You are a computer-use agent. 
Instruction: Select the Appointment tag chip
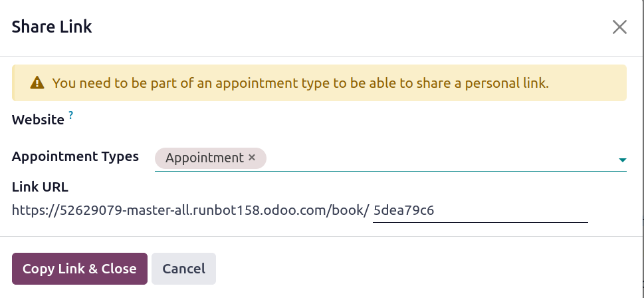pyautogui.click(x=205, y=158)
